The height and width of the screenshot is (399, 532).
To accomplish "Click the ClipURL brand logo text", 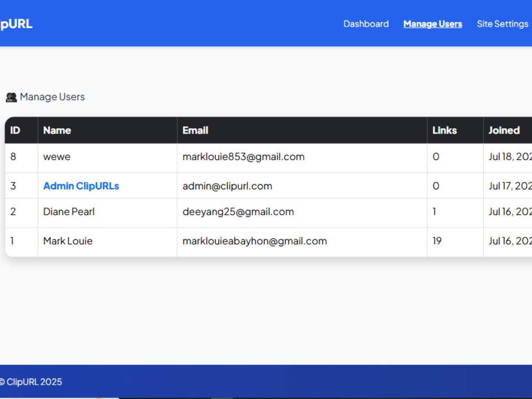I will 16,24.
